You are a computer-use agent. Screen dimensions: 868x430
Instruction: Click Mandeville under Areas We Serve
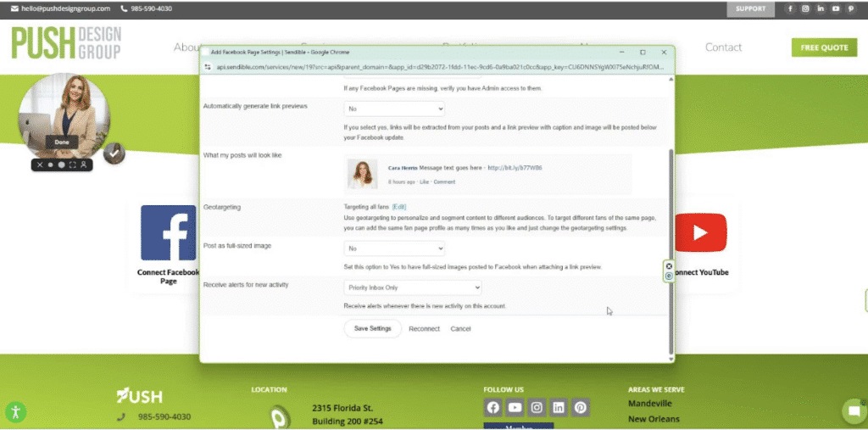[650, 404]
